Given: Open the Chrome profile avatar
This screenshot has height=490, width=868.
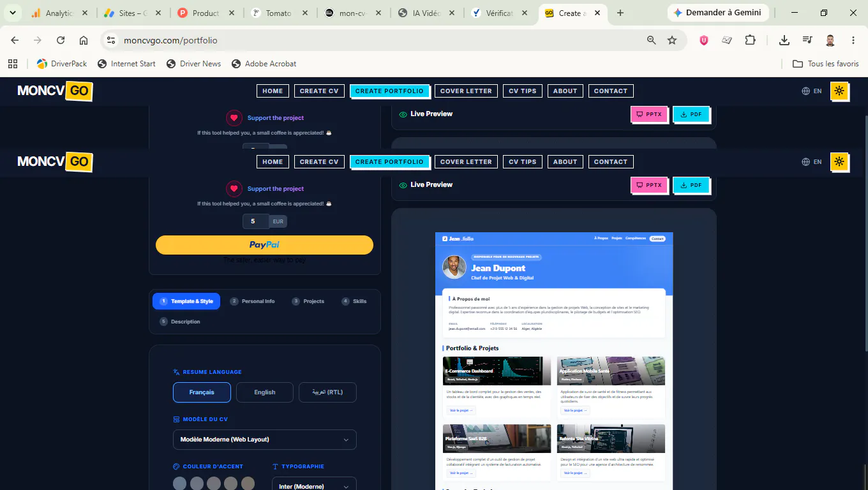Looking at the screenshot, I should tap(830, 40).
